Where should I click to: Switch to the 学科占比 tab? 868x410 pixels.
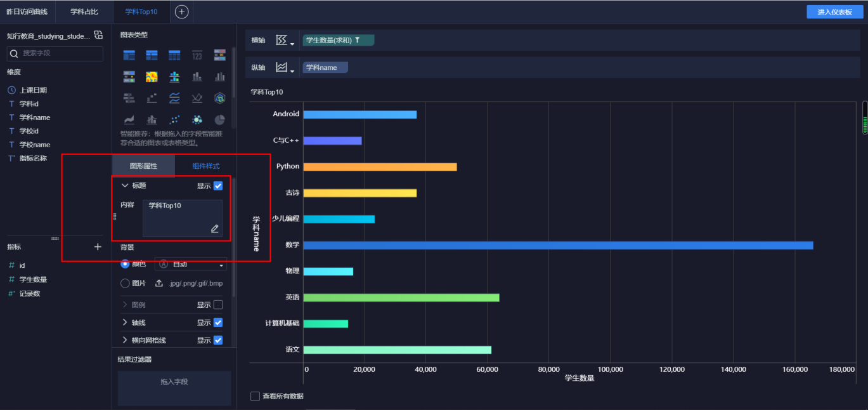[84, 11]
